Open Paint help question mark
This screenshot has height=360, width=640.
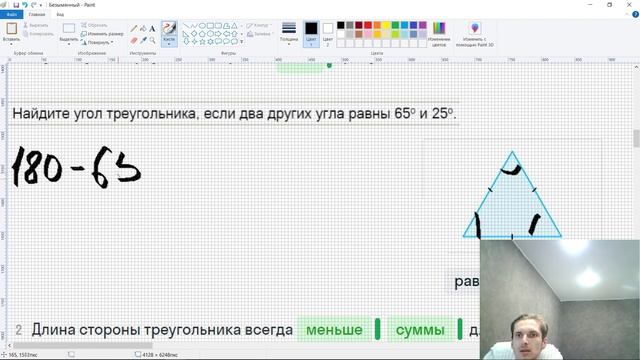[636, 15]
